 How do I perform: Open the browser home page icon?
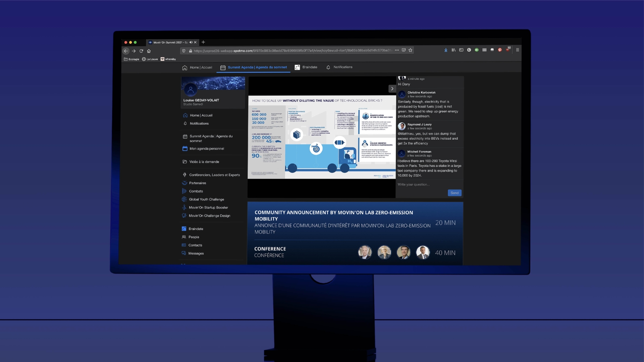point(149,51)
